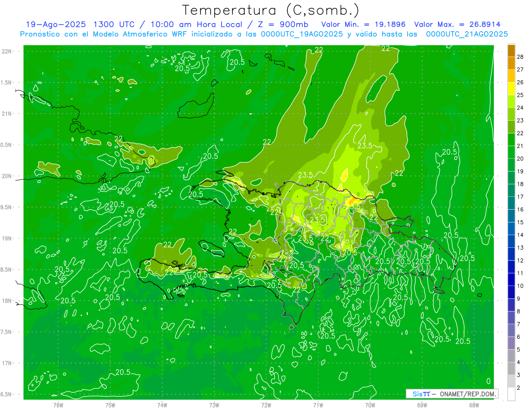This screenshot has height=411, width=532.
Task: Click the "68W" longitude axis label
Action: (x=474, y=405)
